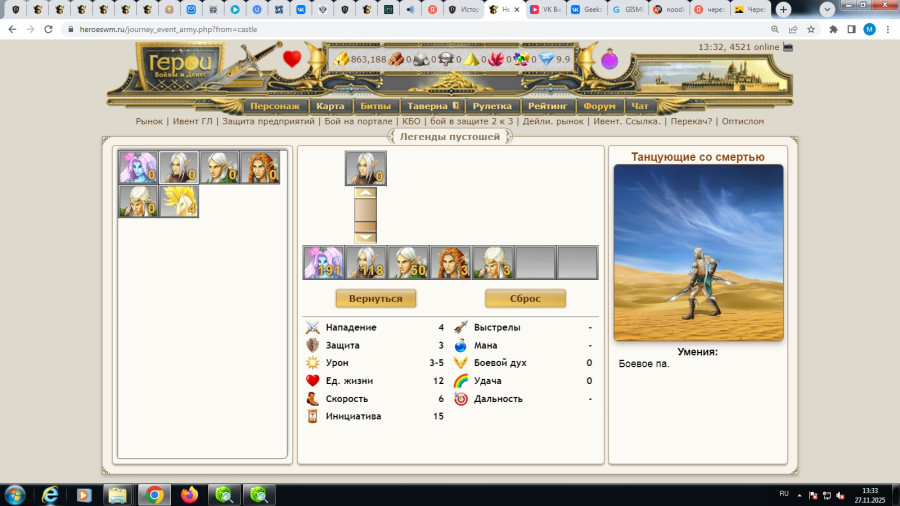The width and height of the screenshot is (900, 506).
Task: Open the Рынок link
Action: coord(149,121)
